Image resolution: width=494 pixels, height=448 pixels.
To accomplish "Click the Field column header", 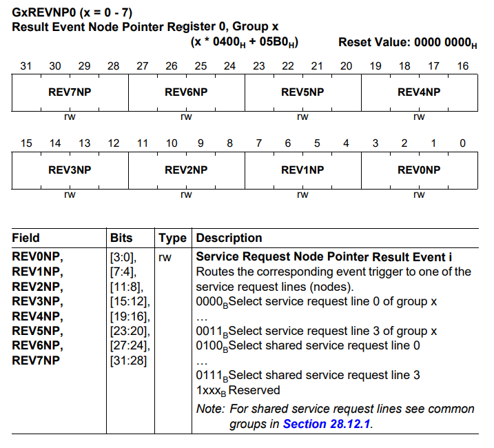I will (25, 238).
